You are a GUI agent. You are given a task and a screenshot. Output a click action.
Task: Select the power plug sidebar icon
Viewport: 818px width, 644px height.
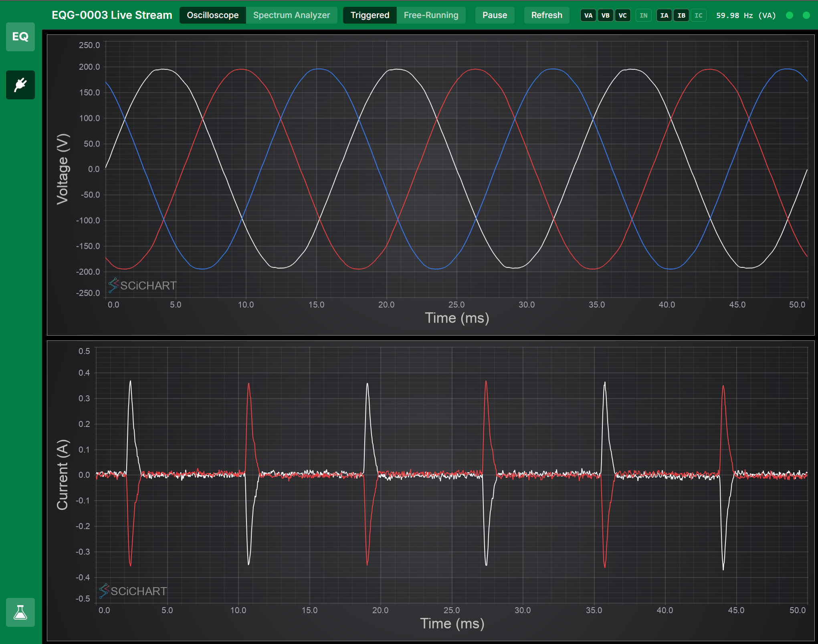20,85
